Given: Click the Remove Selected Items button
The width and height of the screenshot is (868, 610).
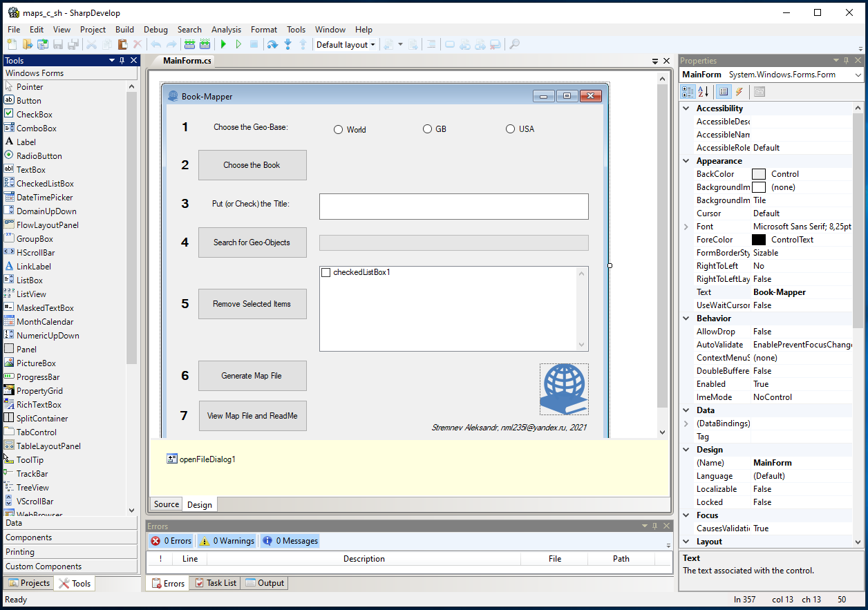Looking at the screenshot, I should [252, 304].
